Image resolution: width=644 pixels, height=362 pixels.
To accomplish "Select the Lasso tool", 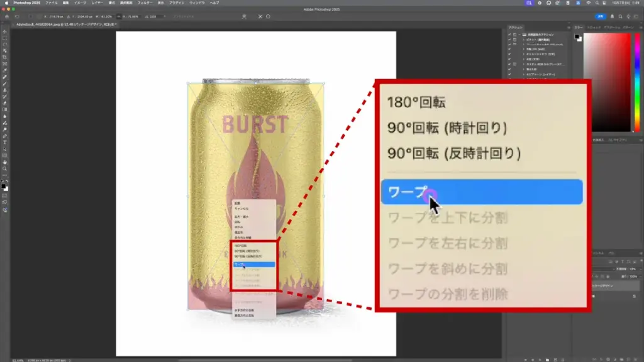I will [x=4, y=45].
